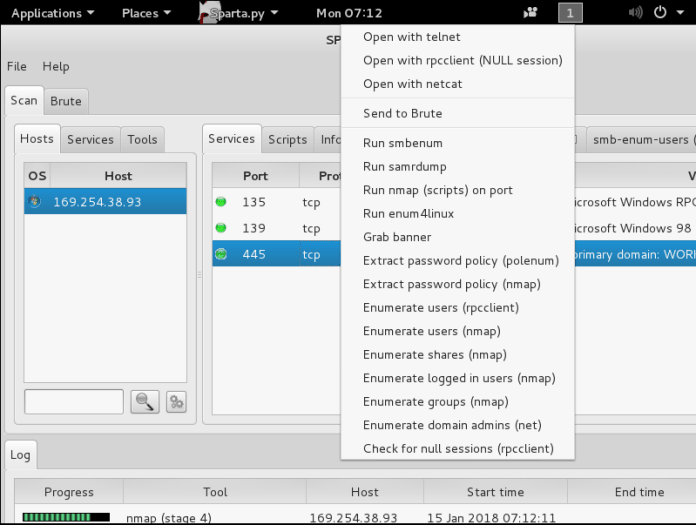696x525 pixels.
Task: Click the workspace indicator numbered 1
Action: (570, 13)
